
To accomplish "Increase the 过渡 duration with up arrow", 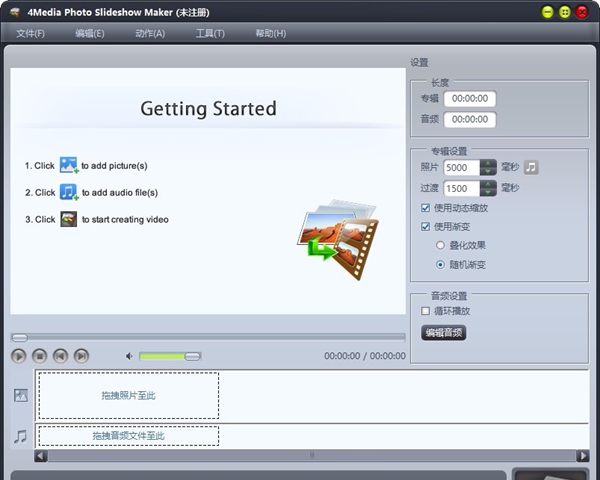I will 488,184.
